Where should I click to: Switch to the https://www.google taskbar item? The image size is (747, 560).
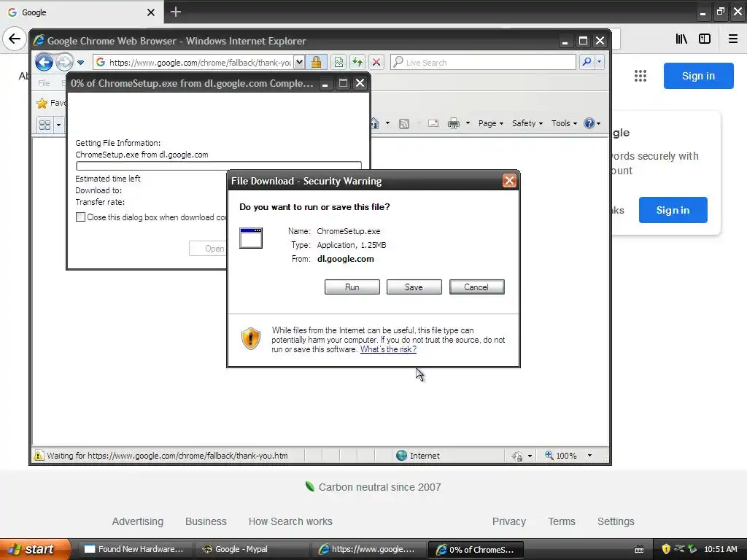[368, 549]
